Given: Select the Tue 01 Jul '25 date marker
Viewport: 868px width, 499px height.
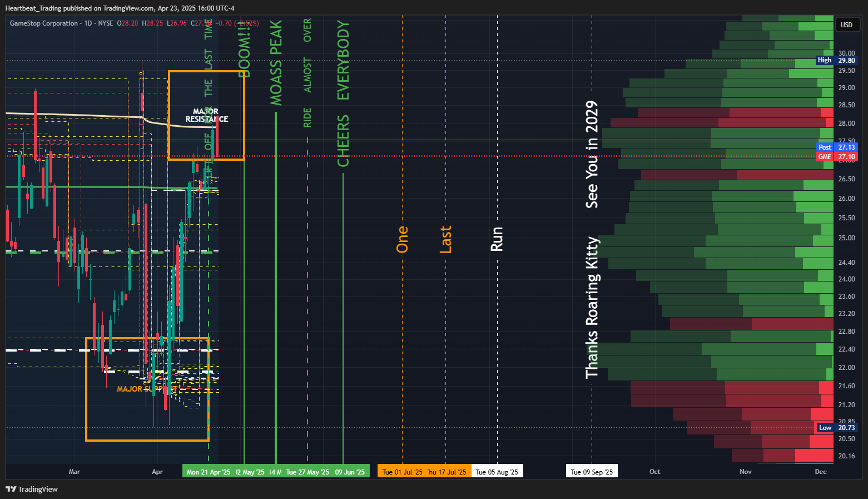Looking at the screenshot, I should pyautogui.click(x=402, y=472).
